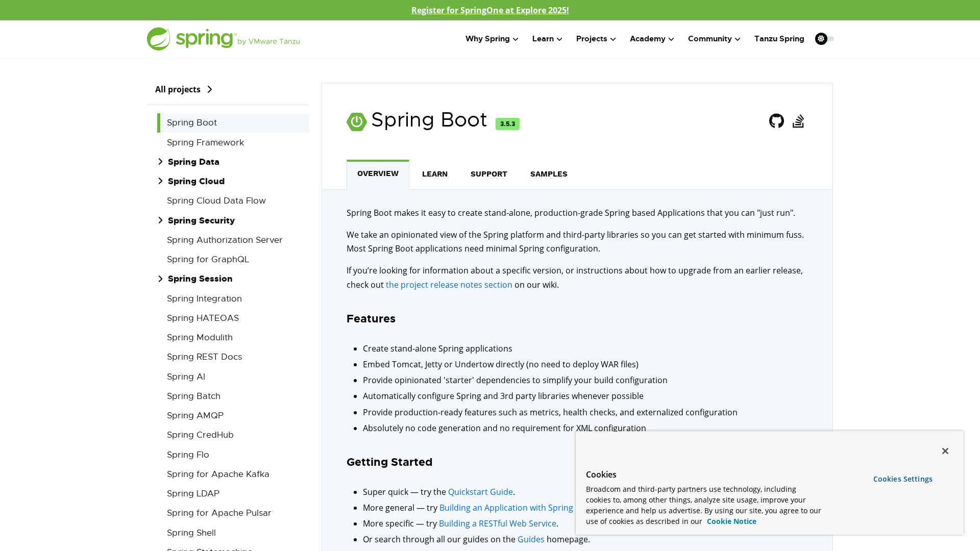This screenshot has width=980, height=551.
Task: Switch to the OVERVIEW tab
Action: pos(378,174)
